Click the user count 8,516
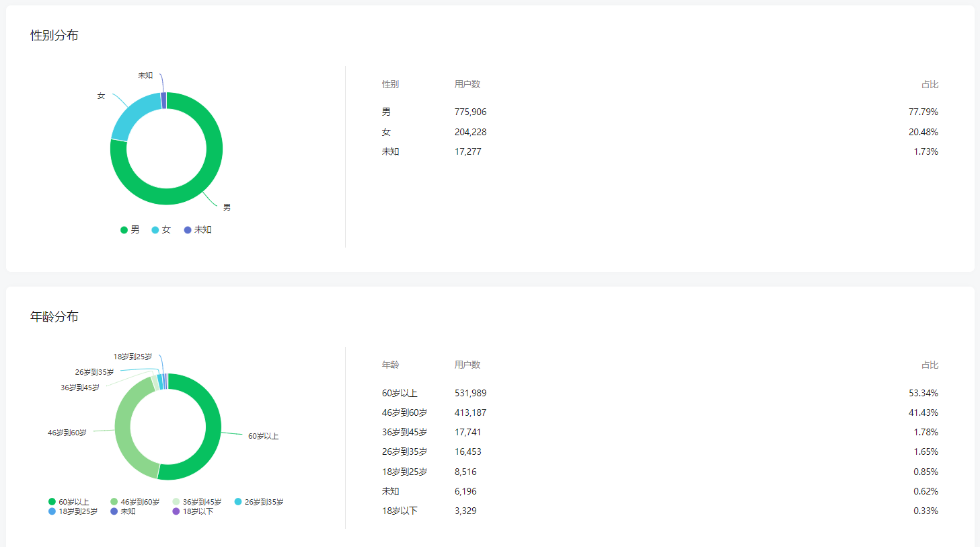Image resolution: width=980 pixels, height=547 pixels. [465, 472]
